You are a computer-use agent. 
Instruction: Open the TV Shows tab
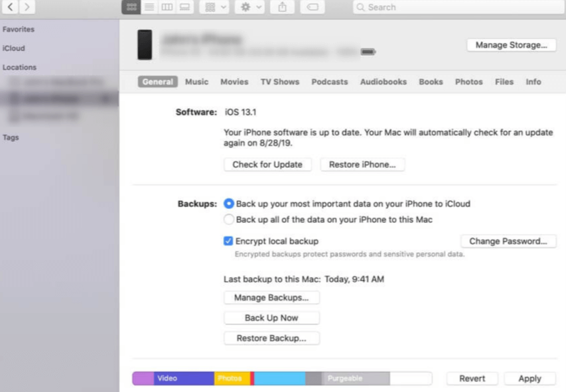[280, 82]
